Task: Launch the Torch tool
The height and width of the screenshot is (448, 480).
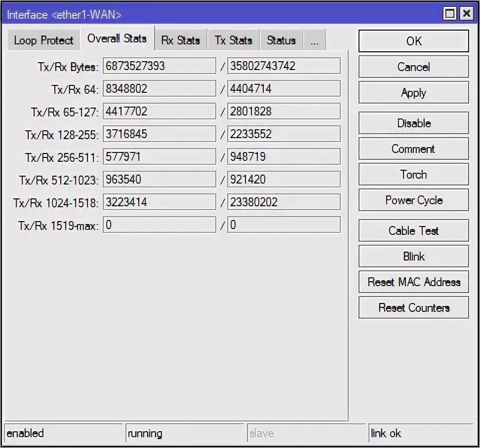Action: click(x=413, y=174)
